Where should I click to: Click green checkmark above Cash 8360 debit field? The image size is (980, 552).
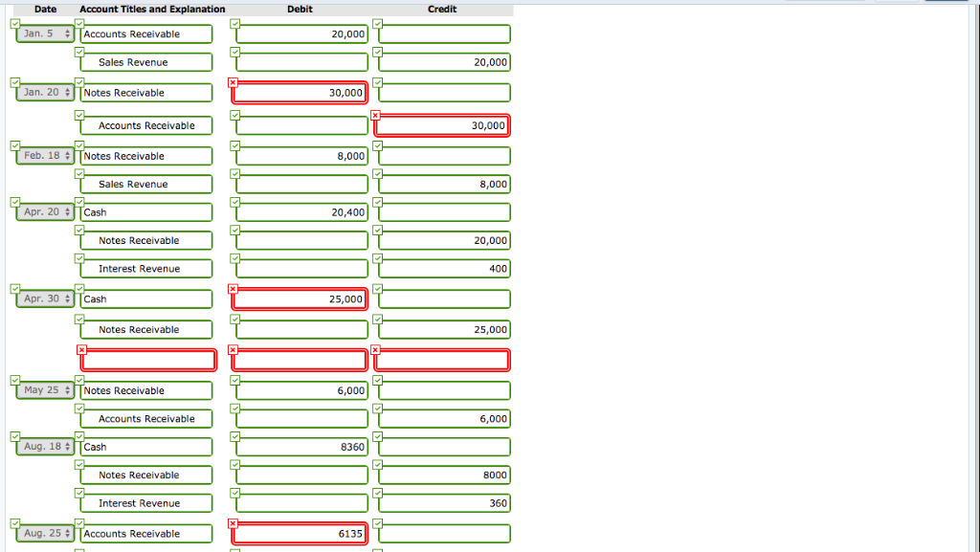click(x=233, y=437)
